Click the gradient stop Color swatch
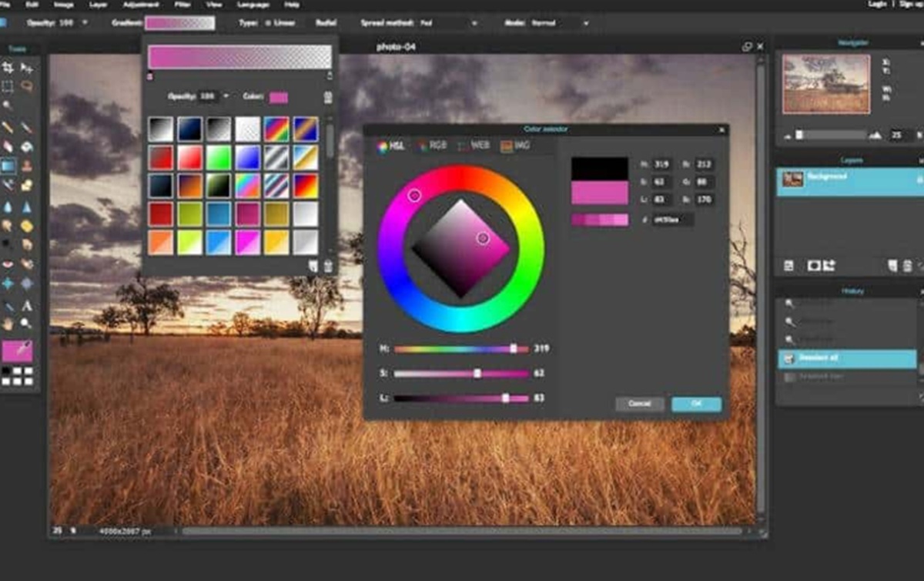Image resolution: width=924 pixels, height=581 pixels. [x=278, y=97]
